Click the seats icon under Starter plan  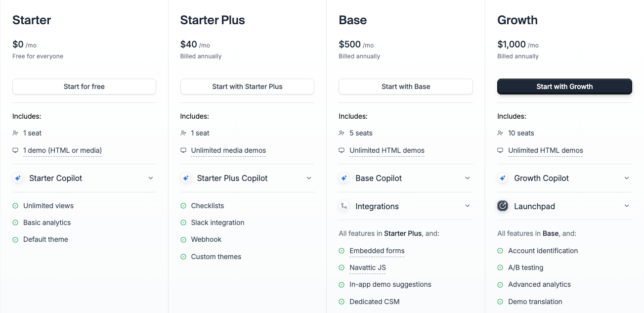15,133
